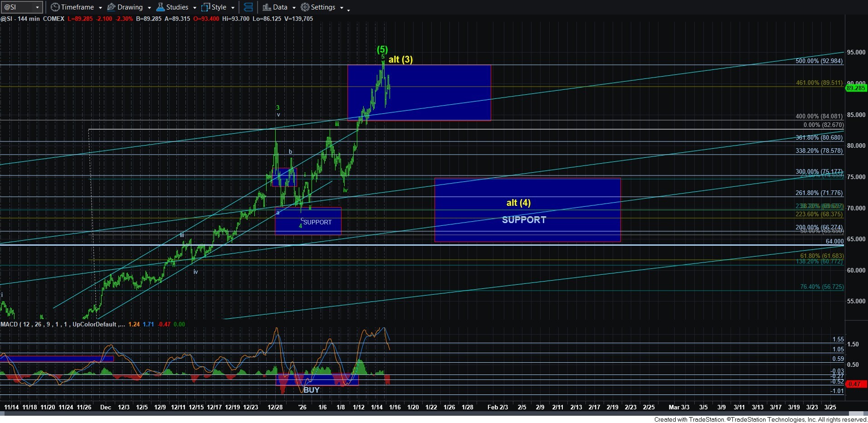Click the @SI symbol input field
The width and height of the screenshot is (868, 423).
point(17,7)
